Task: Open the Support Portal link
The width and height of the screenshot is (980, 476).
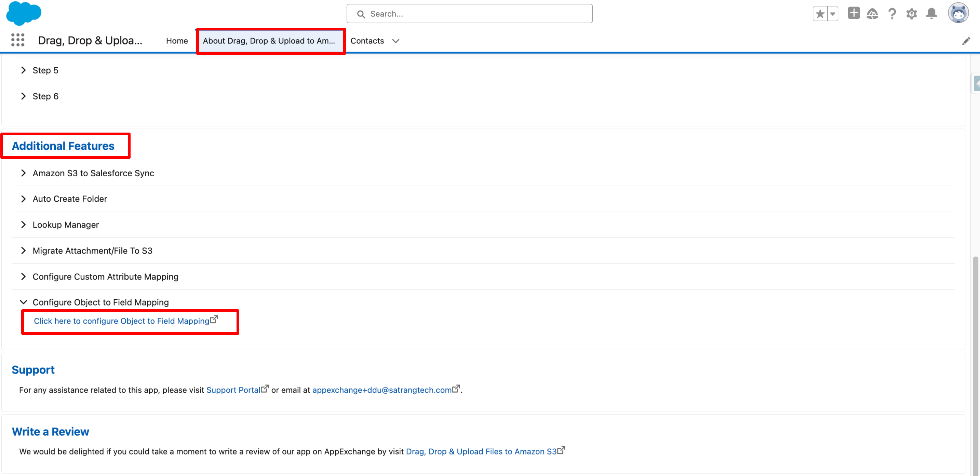Action: pos(233,390)
